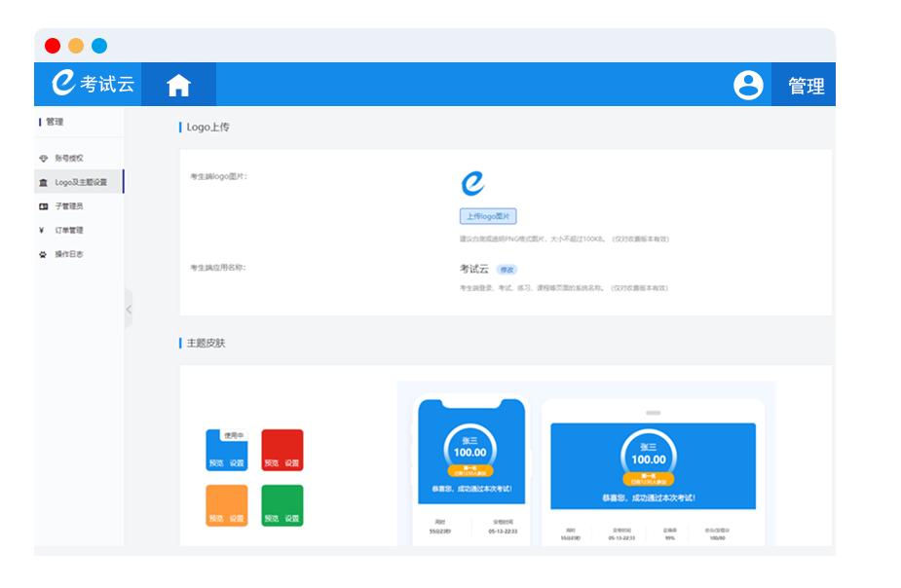Select the orange theme swatch
901x588 pixels.
pos(226,502)
